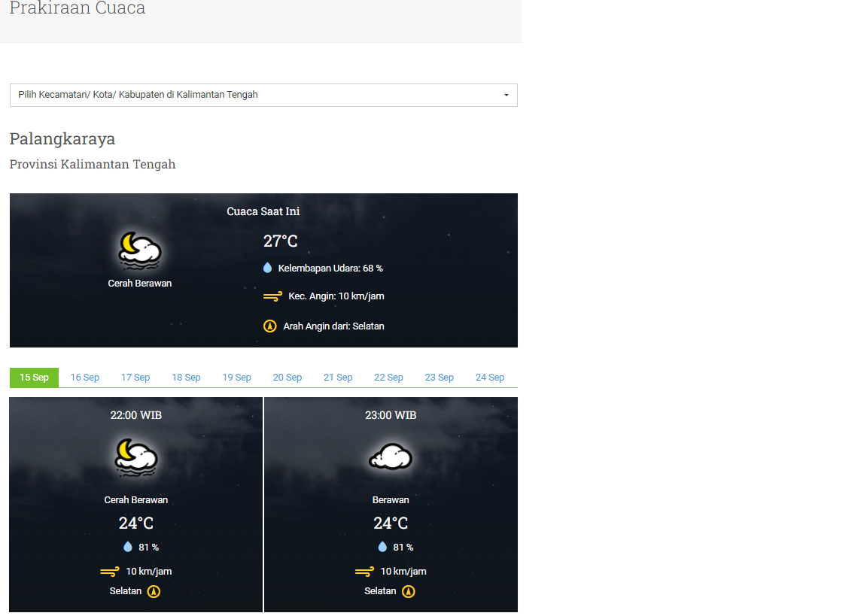Go to the 20 Sep tab
Screen dimensions: 867x616
(x=287, y=378)
